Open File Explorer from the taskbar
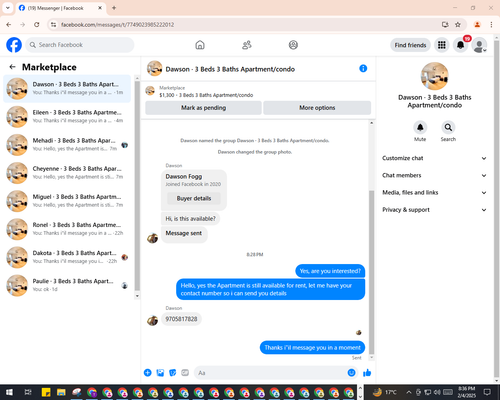Screen dimensions: 500x400 pos(61,392)
